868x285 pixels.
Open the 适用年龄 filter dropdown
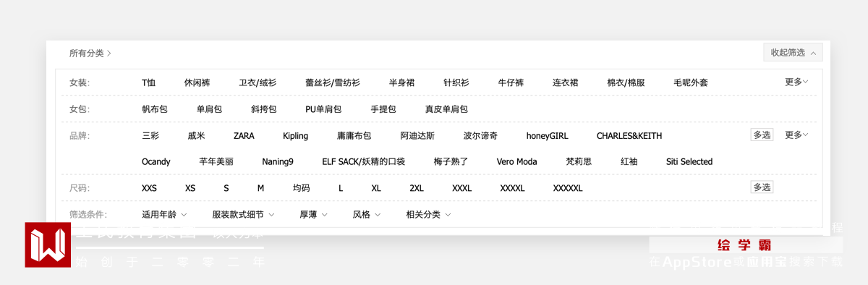coord(164,215)
